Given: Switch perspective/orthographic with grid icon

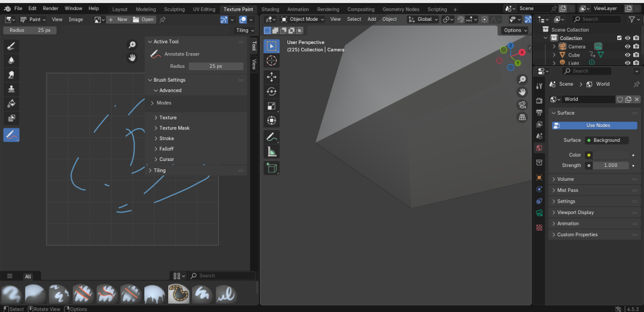Looking at the screenshot, I should pyautogui.click(x=522, y=117).
